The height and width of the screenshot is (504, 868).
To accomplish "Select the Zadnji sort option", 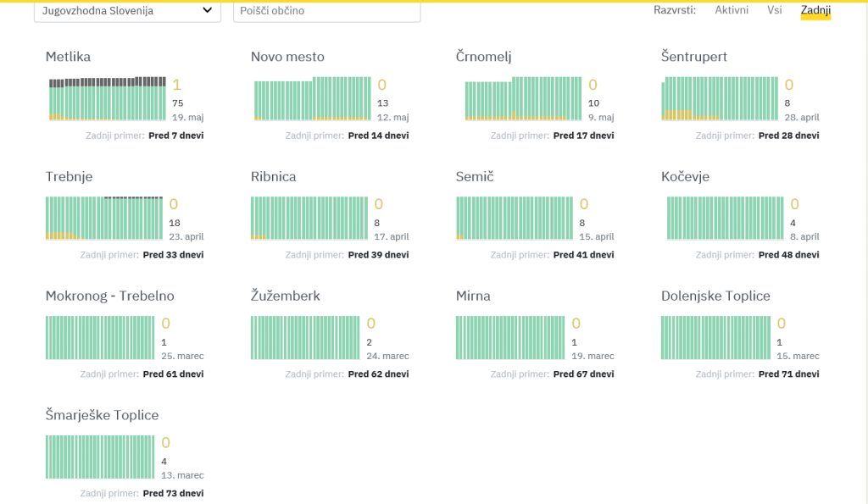I will pos(815,10).
